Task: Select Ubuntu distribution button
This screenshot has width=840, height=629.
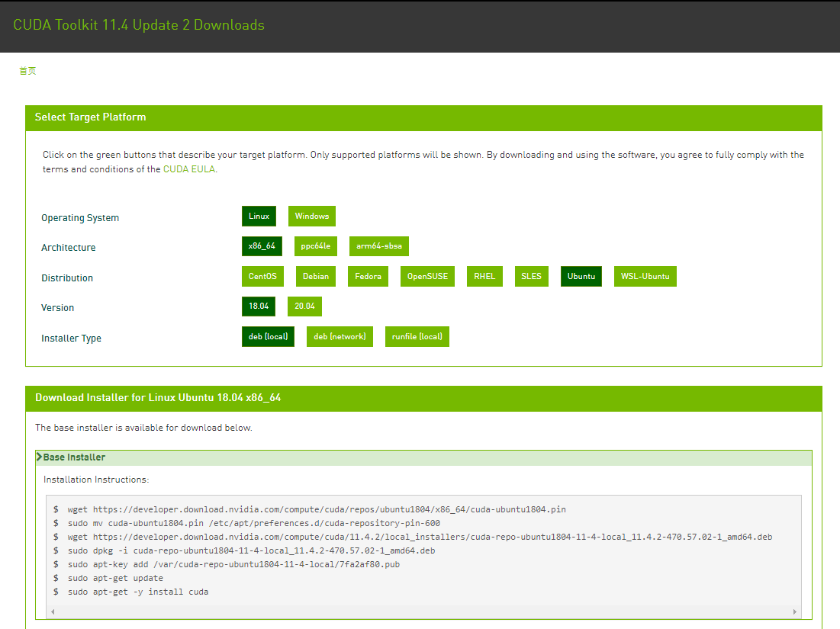Action: (x=581, y=276)
